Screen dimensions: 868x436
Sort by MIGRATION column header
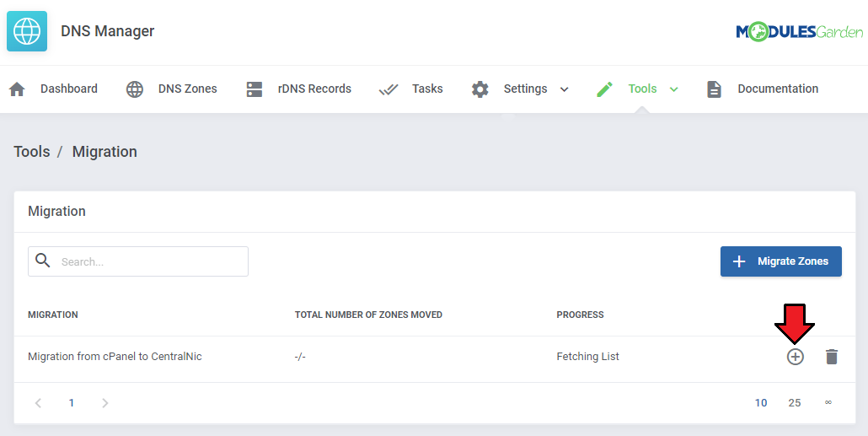point(52,315)
